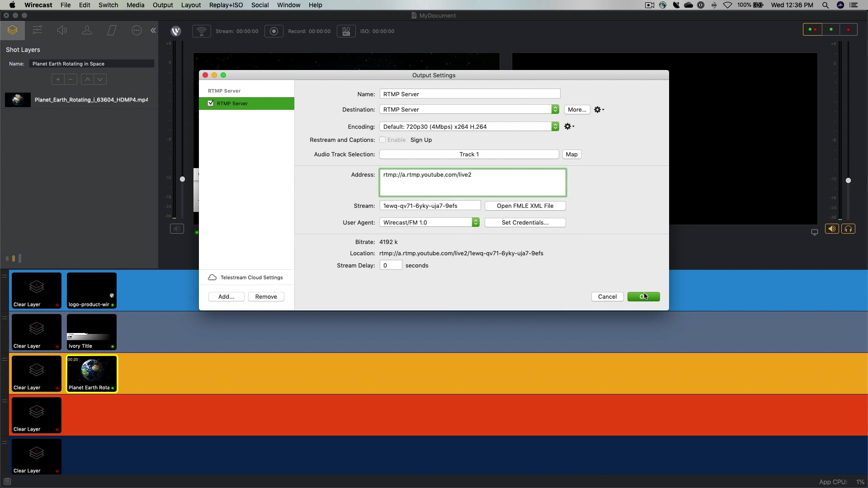The image size is (868, 488).
Task: Click the shot Name field in Shot Layers
Action: 92,64
